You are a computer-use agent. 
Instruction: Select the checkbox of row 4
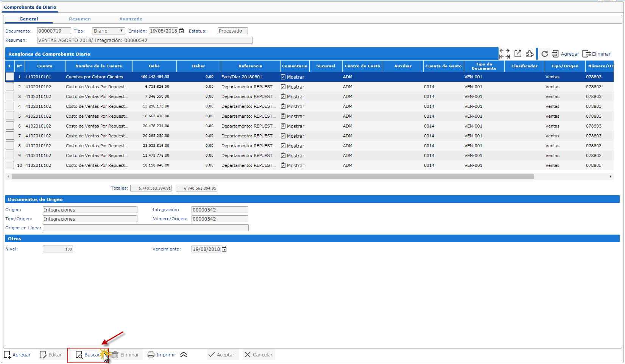(10, 106)
